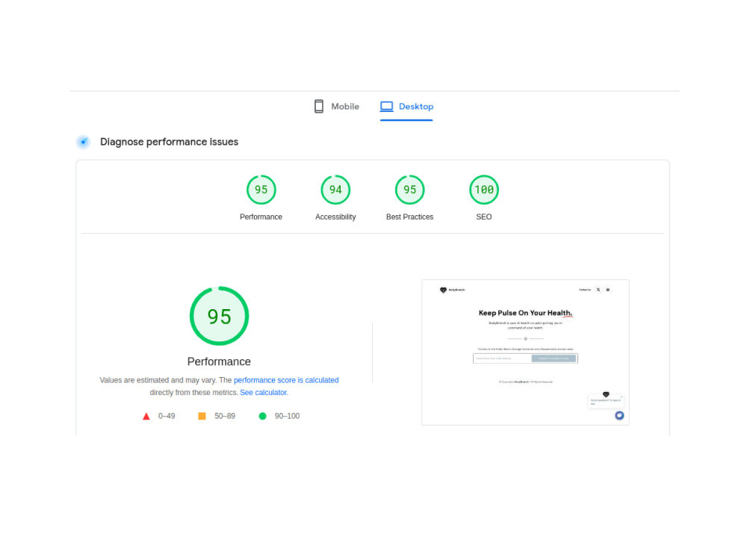747x560 pixels.
Task: Click the large 95 Performance gauge
Action: (x=219, y=316)
